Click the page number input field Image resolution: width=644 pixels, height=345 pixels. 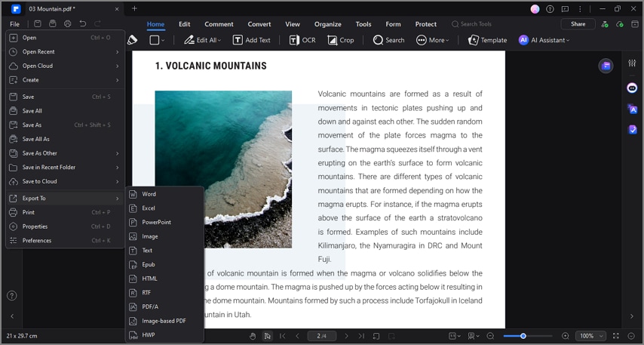point(321,336)
